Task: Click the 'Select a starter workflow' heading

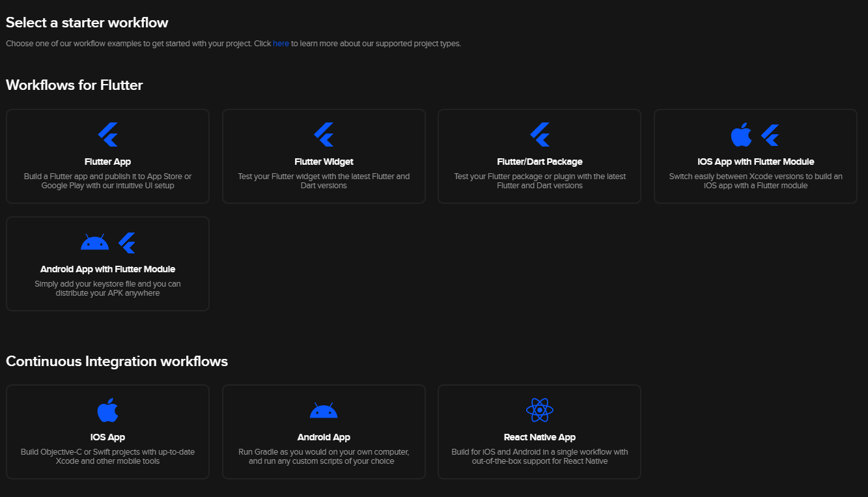Action: point(87,23)
